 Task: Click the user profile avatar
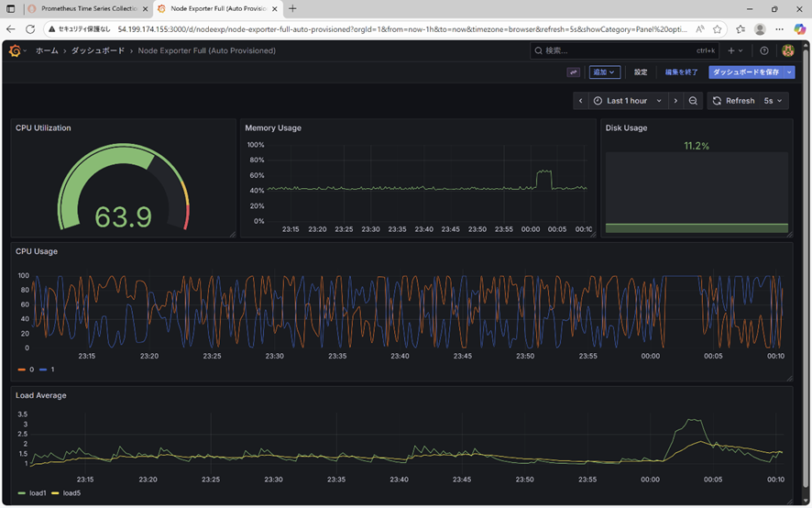[x=787, y=50]
